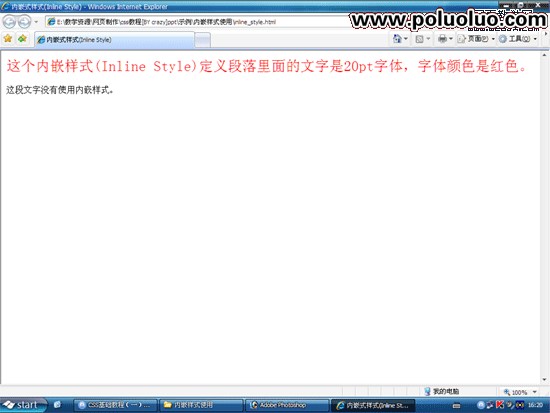Click the address bar with inline_style.html path
This screenshot has height=413, width=550.
[x=196, y=22]
